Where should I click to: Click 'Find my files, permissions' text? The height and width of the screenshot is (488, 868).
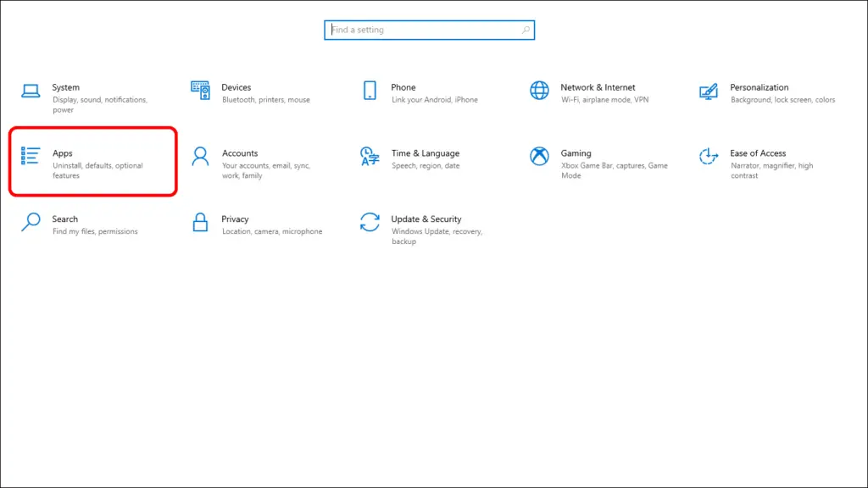(x=95, y=231)
